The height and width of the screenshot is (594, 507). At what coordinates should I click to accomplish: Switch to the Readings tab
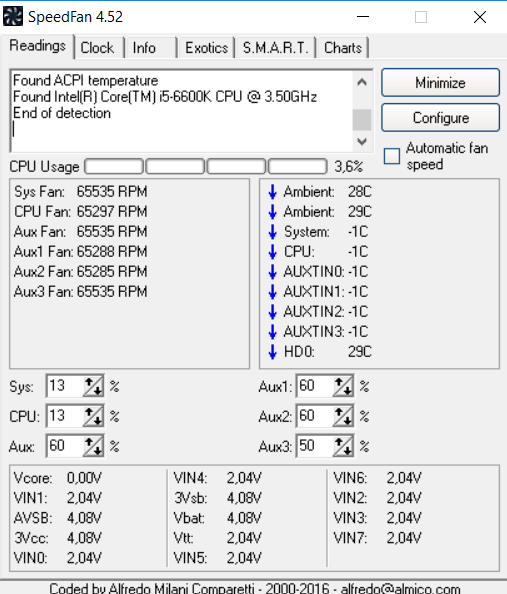point(37,46)
